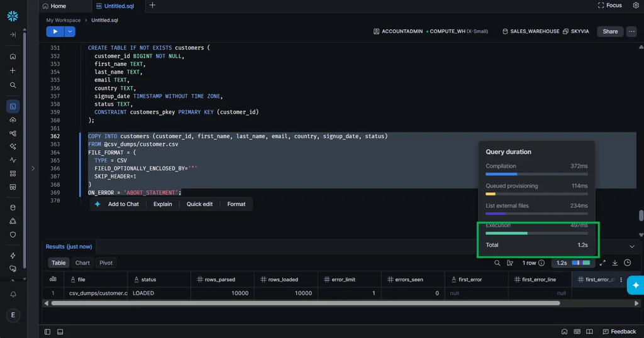Viewport: 644px width, 338px height.
Task: Open the AI sparkles sidebar icon
Action: (x=13, y=146)
